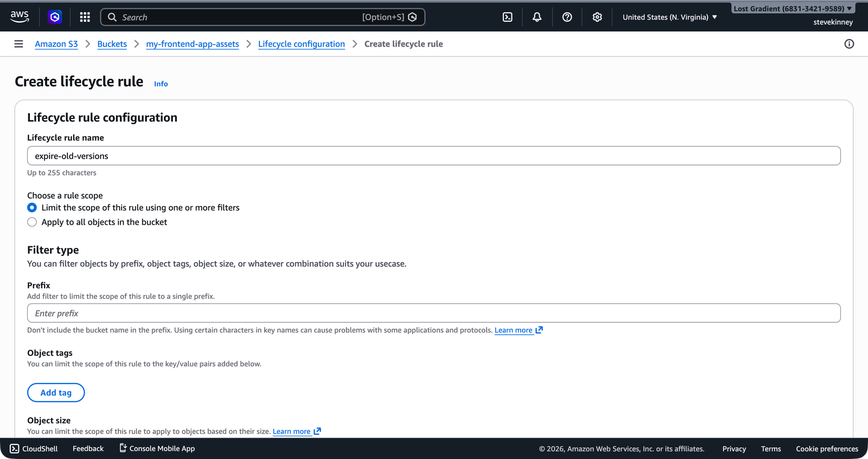Open my-frontend-app-assets breadcrumb
The width and height of the screenshot is (868, 459).
(193, 44)
